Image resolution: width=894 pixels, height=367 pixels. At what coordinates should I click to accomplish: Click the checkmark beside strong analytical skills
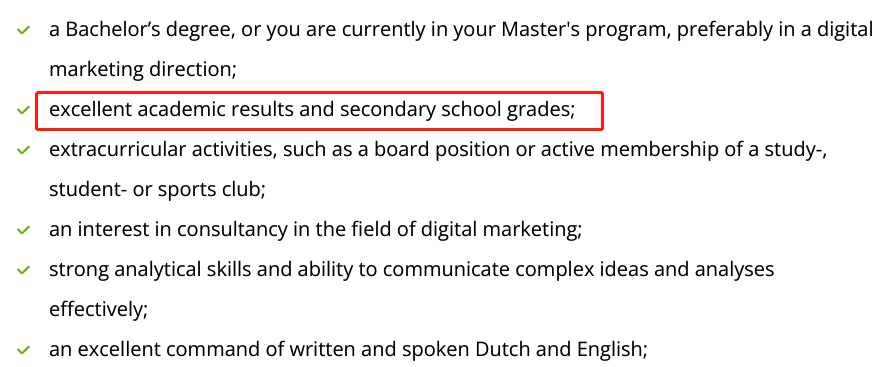click(23, 270)
